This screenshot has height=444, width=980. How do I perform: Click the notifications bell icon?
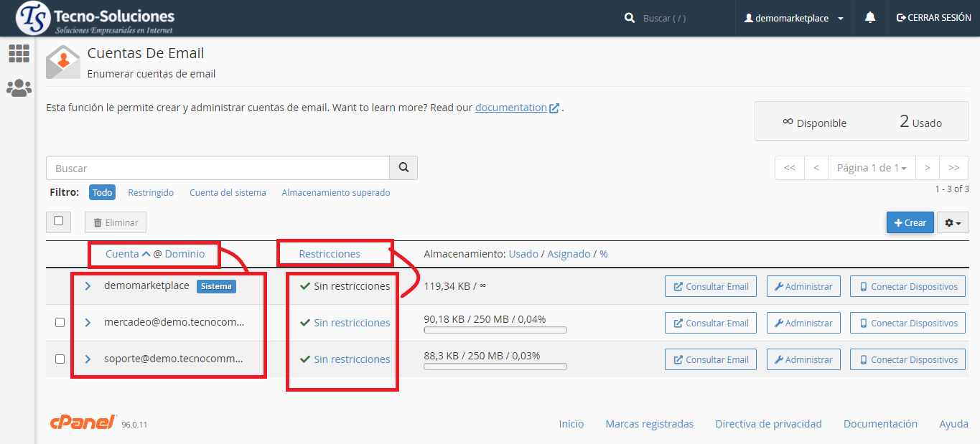coord(870,18)
